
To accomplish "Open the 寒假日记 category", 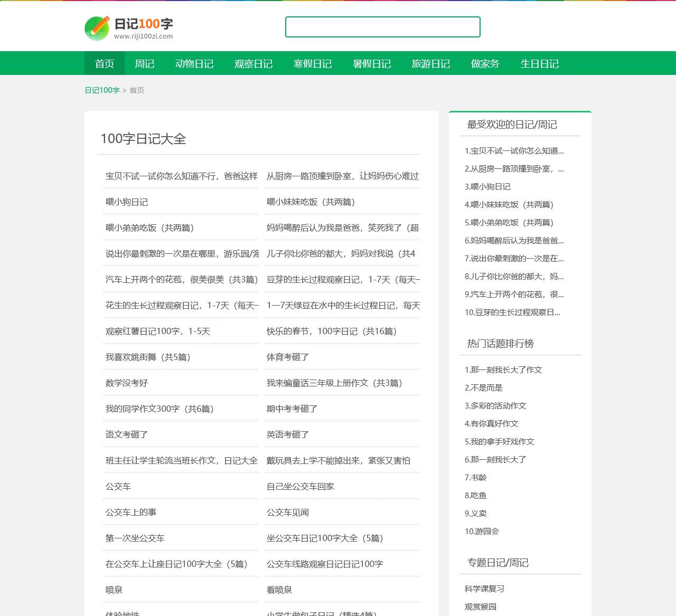I will click(313, 63).
